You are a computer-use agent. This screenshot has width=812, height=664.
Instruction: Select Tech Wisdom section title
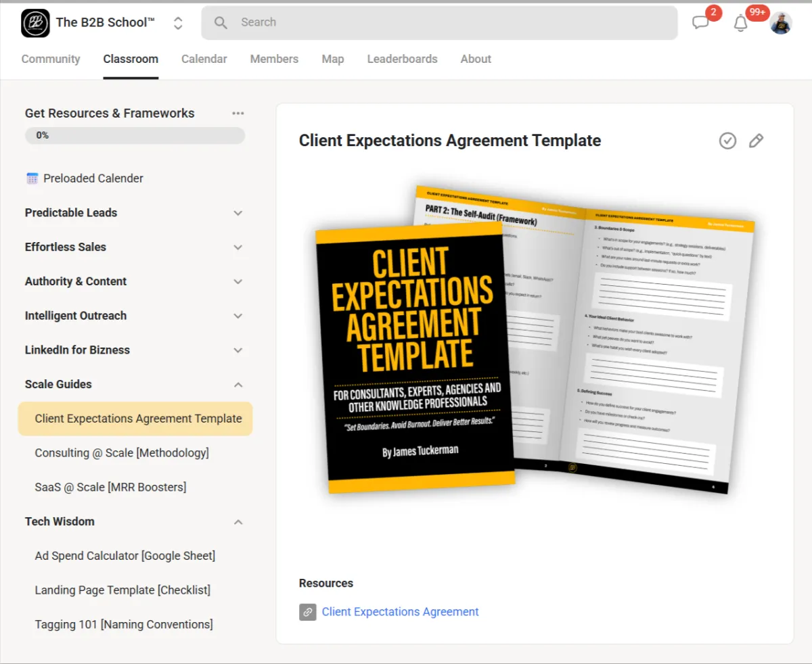click(x=60, y=521)
